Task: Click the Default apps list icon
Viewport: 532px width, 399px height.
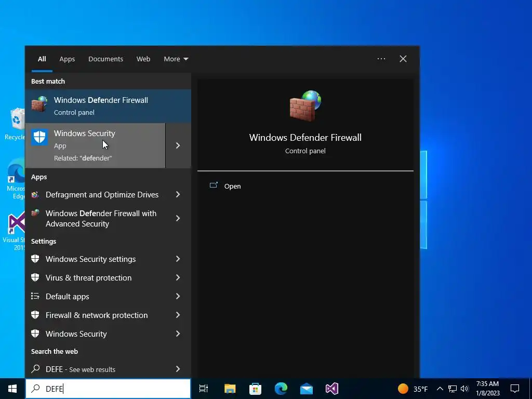Action: (35, 296)
